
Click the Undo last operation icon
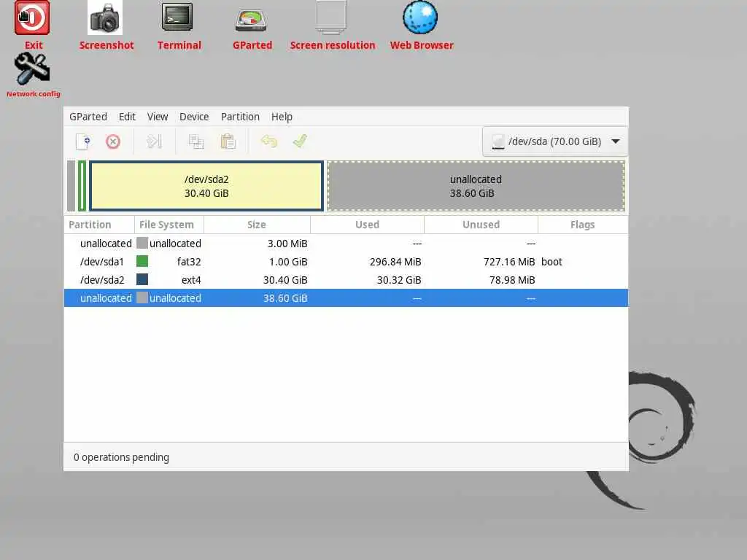269,141
